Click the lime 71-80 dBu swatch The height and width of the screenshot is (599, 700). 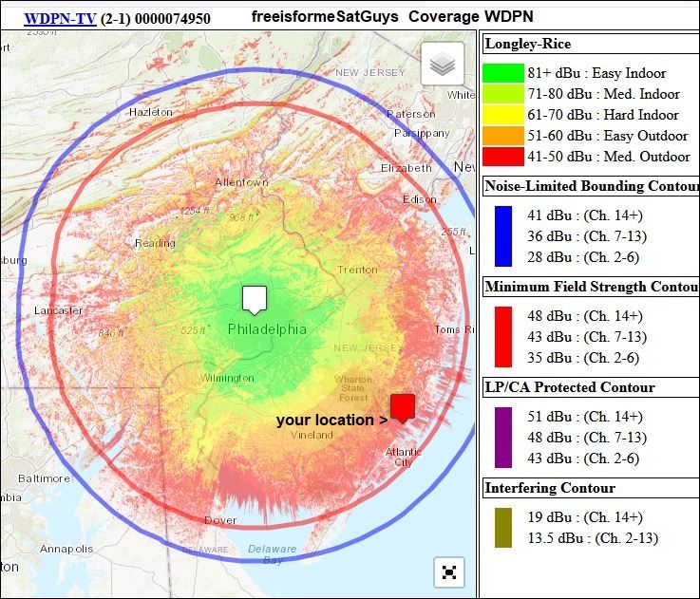tap(502, 94)
